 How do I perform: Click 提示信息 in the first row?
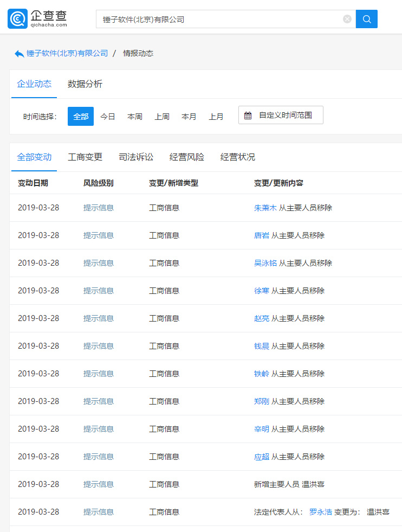[99, 208]
